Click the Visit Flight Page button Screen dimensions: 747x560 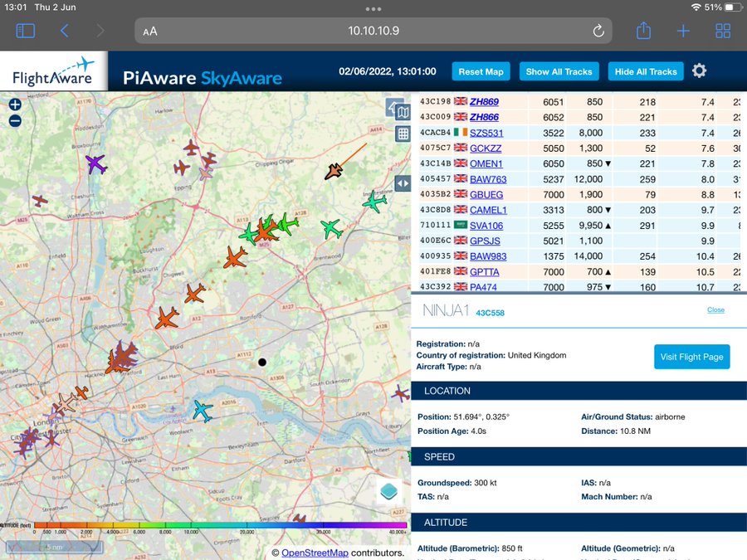[x=691, y=357]
